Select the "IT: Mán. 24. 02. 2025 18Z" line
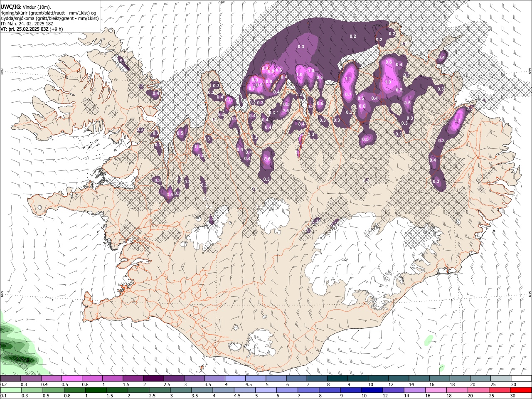532x399 pixels. coord(27,24)
